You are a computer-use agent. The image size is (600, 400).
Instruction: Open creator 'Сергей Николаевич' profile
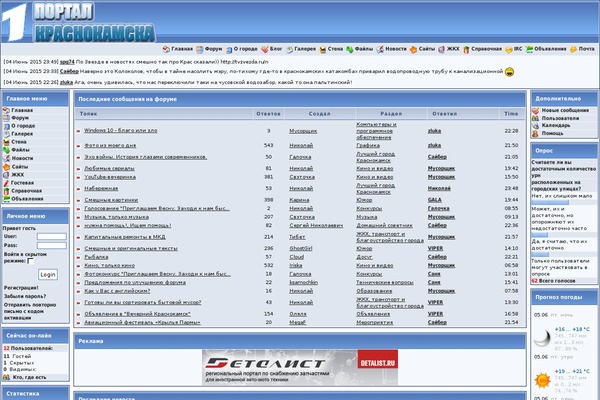[x=316, y=225]
